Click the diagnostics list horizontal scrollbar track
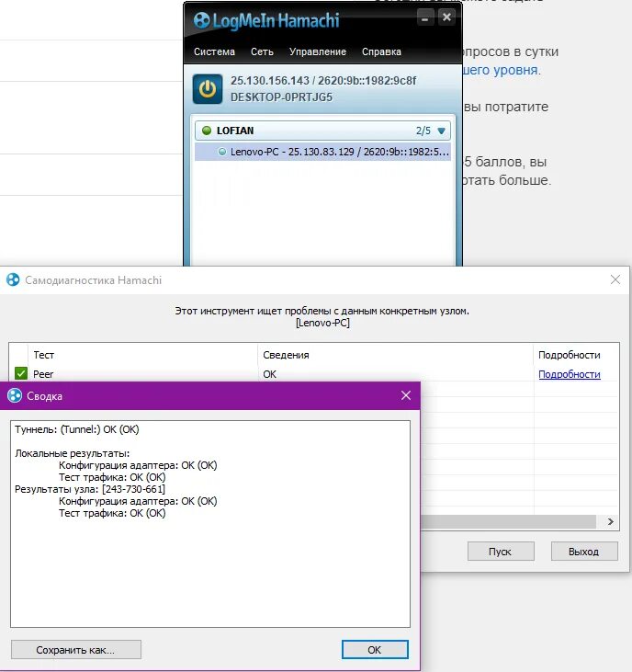This screenshot has height=672, width=632. click(508, 521)
